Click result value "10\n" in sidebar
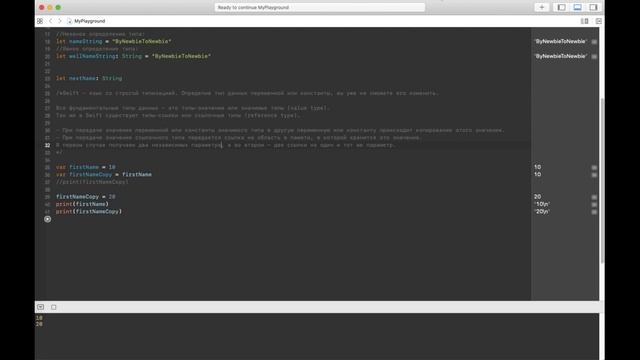Screen dimensions: 640x360 (x=542, y=204)
